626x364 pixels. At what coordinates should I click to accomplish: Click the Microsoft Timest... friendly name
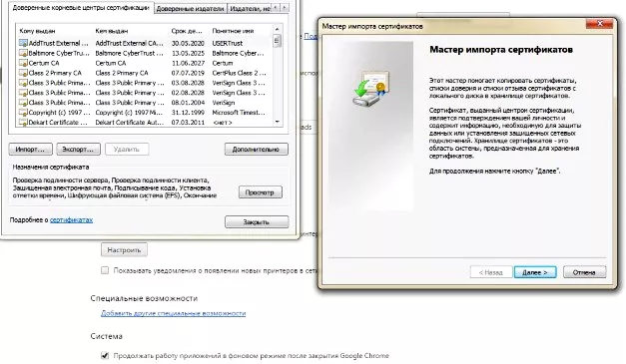click(x=239, y=113)
